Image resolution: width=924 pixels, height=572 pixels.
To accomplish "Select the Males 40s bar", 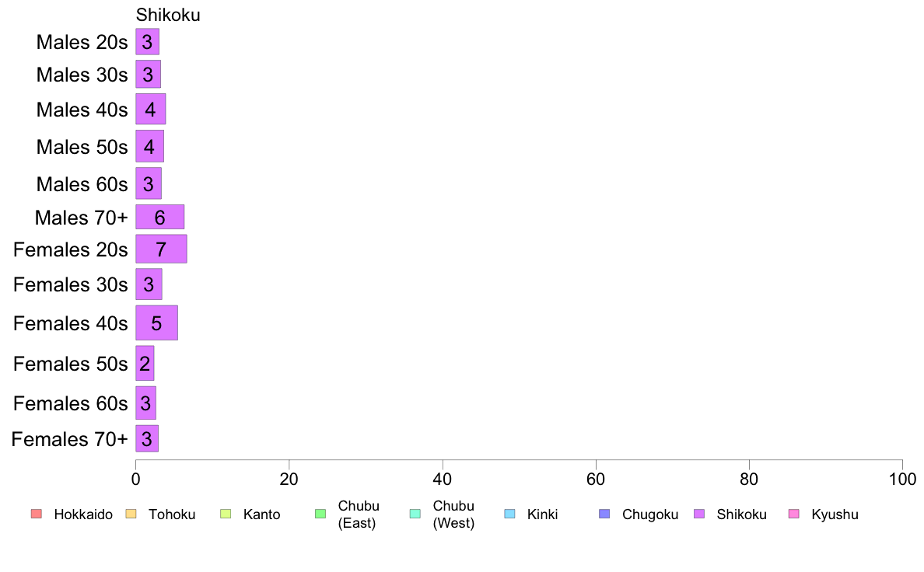I will point(150,109).
